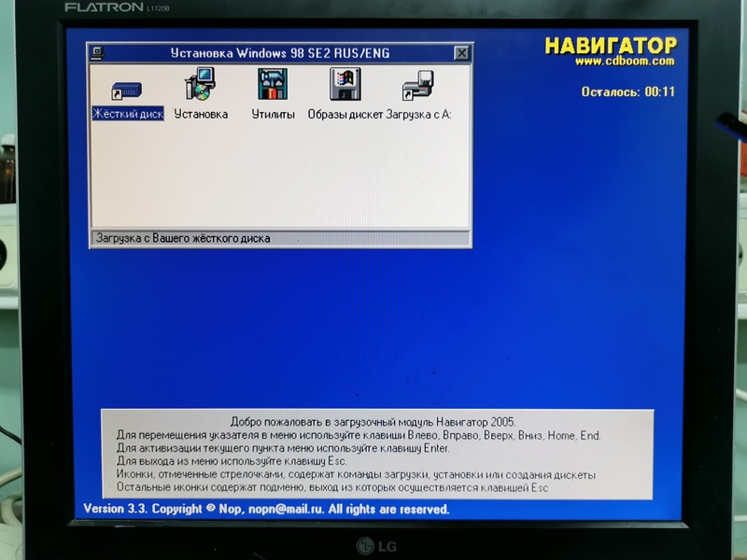Open the Утилиты utilities icon

coord(273,84)
